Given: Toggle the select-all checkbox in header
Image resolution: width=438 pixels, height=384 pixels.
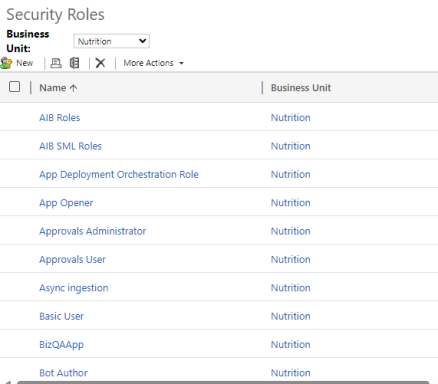Looking at the screenshot, I should (x=14, y=87).
